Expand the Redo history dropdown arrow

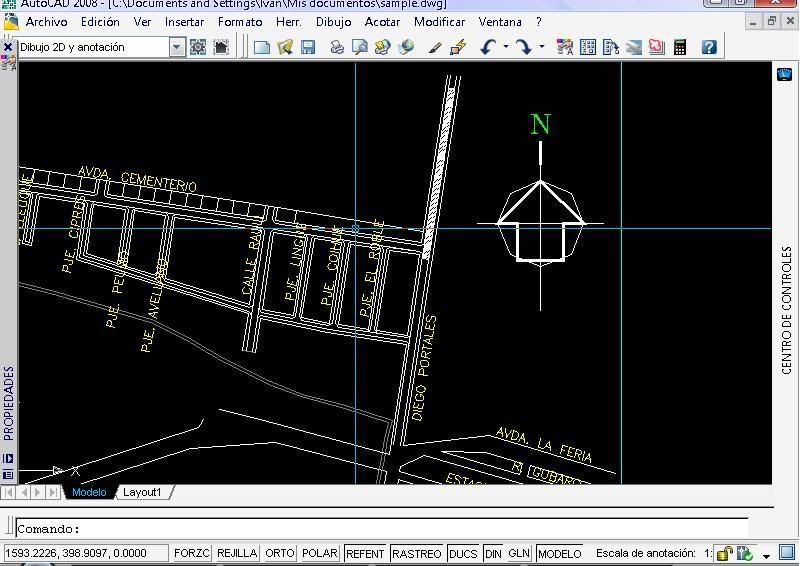tap(542, 47)
